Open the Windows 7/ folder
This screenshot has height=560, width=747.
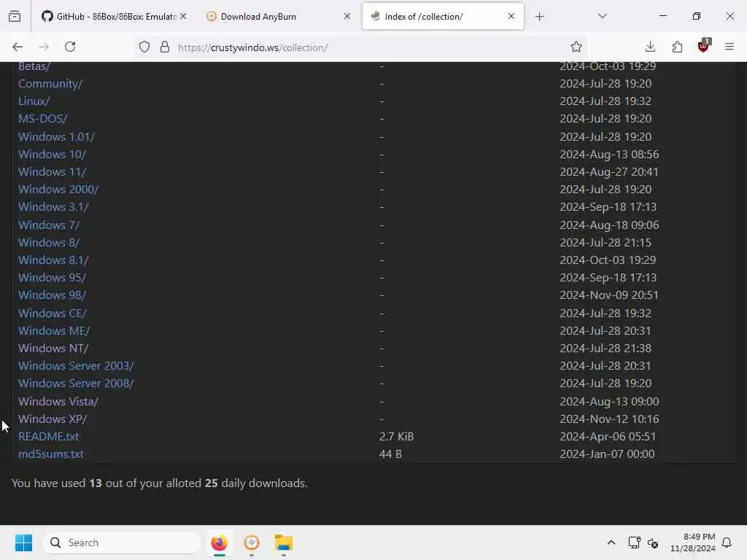pyautogui.click(x=49, y=225)
